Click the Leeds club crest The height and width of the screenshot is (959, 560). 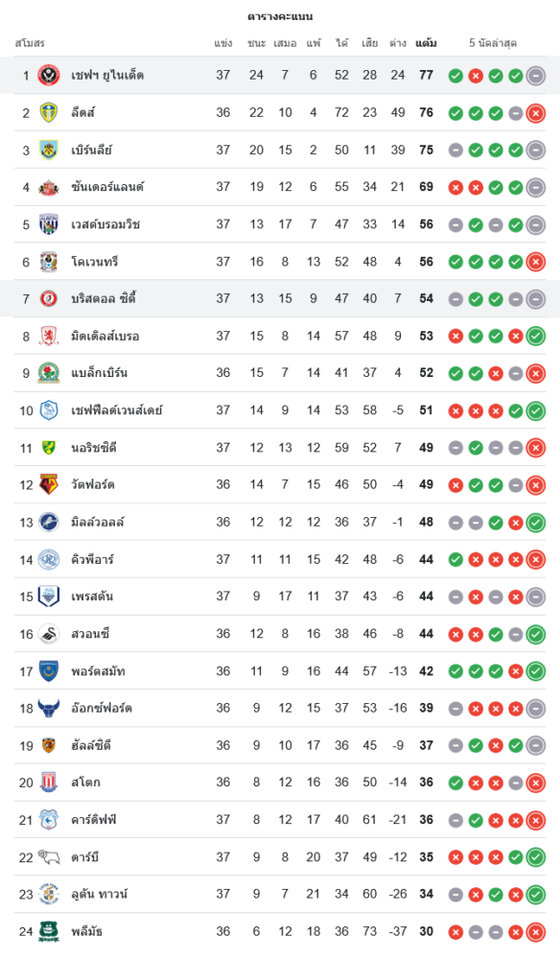click(48, 112)
